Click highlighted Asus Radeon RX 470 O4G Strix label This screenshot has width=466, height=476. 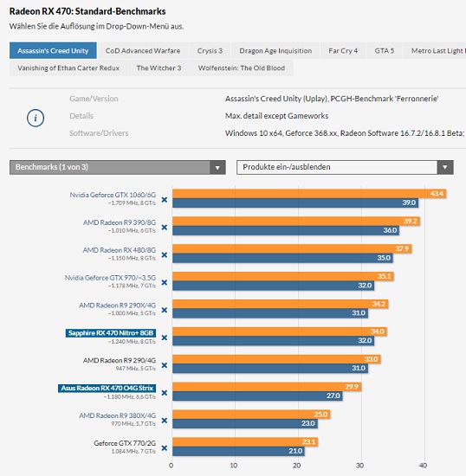107,389
